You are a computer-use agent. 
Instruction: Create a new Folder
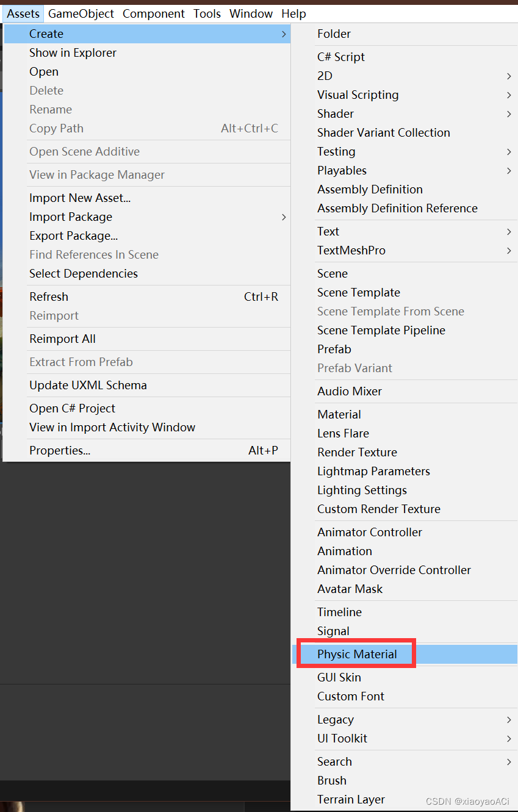(405, 34)
